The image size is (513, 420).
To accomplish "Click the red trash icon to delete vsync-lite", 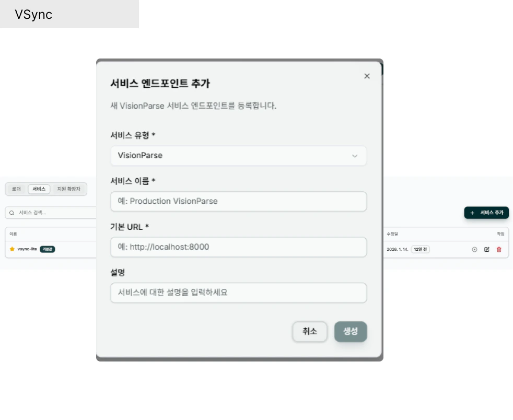I will pyautogui.click(x=498, y=249).
